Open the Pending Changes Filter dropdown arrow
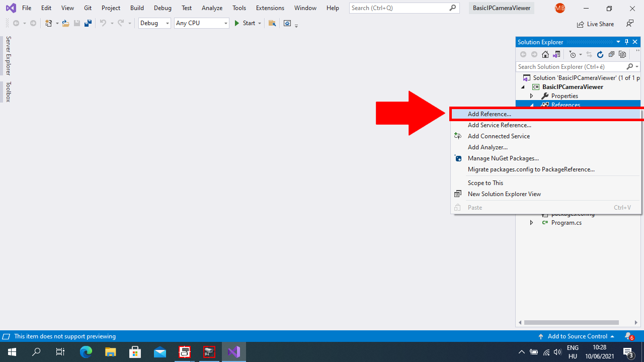Viewport: 644px width, 362px height. click(581, 54)
